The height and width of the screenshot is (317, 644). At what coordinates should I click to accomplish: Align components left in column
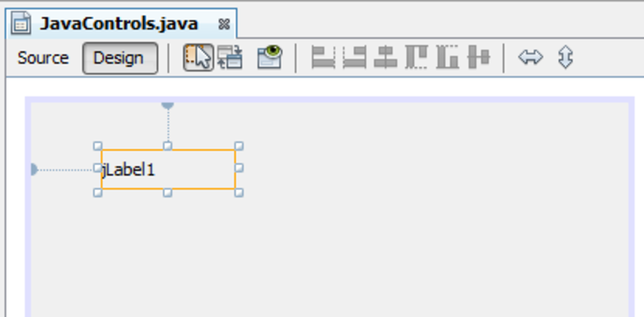point(324,57)
